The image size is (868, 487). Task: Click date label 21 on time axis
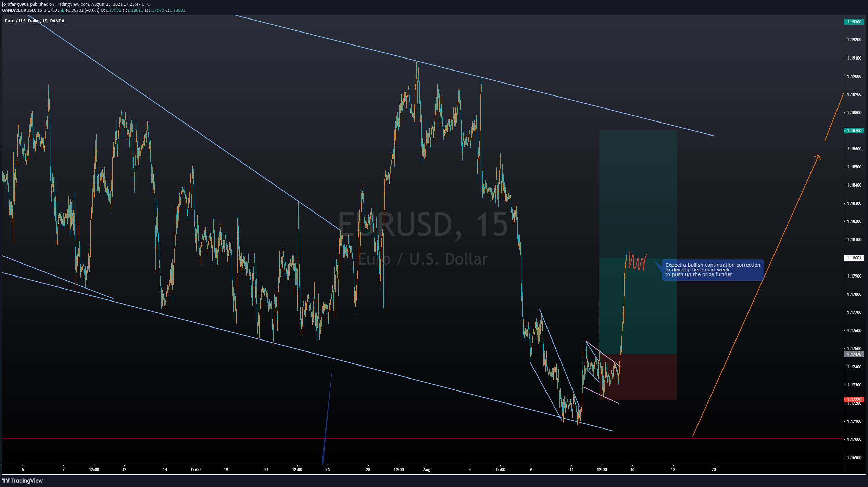267,470
